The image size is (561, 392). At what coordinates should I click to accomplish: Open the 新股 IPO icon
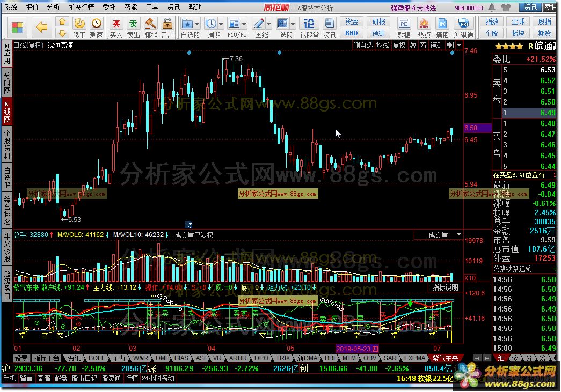click(442, 24)
